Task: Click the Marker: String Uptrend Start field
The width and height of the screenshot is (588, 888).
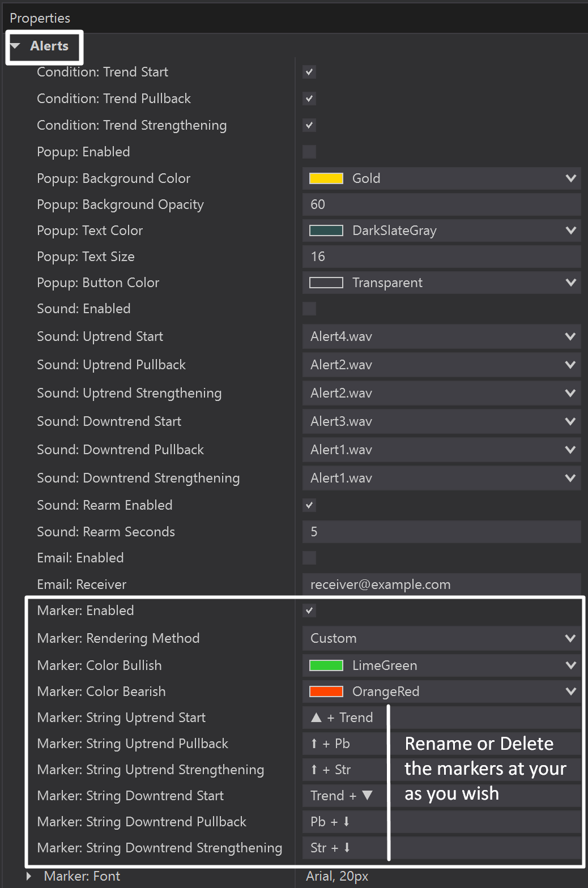Action: click(442, 718)
